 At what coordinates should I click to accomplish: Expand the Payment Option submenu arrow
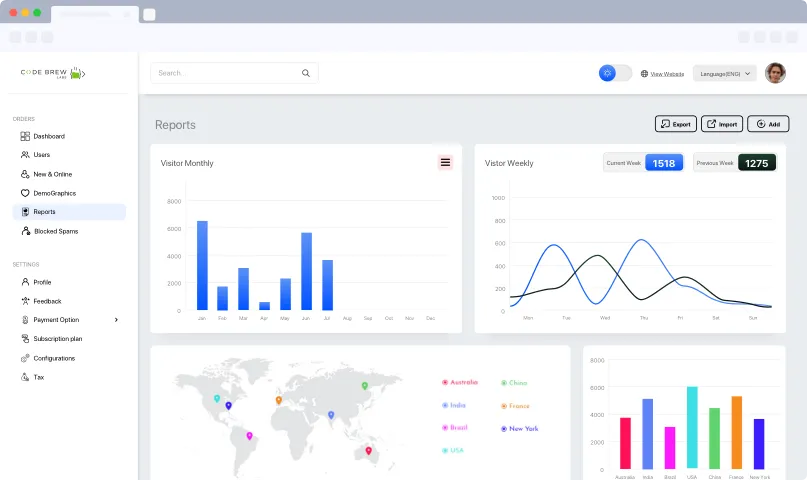pyautogui.click(x=116, y=320)
